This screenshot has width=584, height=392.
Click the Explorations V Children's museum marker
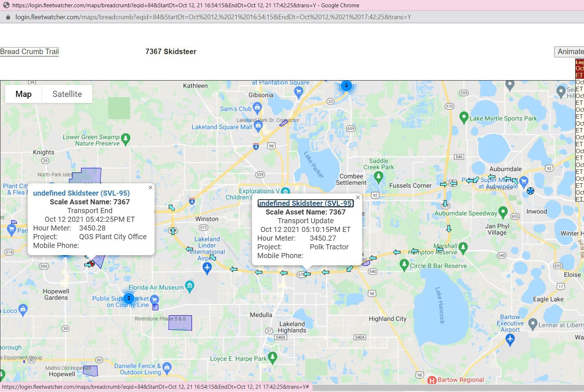(285, 191)
